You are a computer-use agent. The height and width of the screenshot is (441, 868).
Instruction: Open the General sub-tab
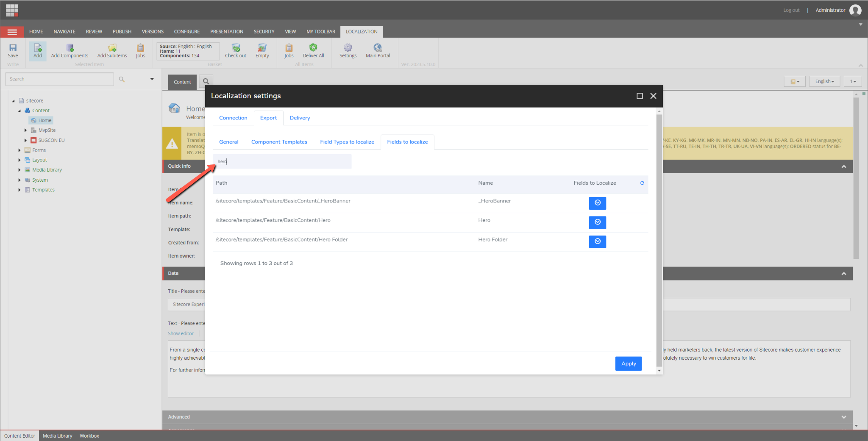pos(229,142)
